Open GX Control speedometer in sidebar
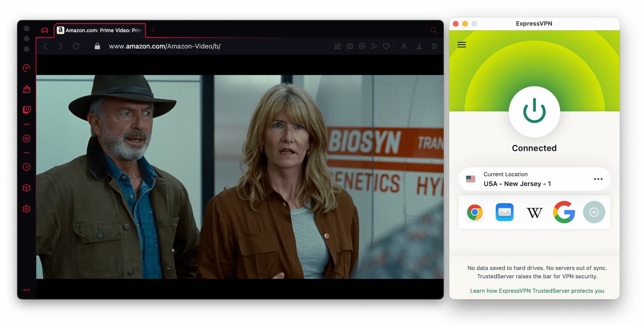This screenshot has width=644, height=324. [27, 68]
